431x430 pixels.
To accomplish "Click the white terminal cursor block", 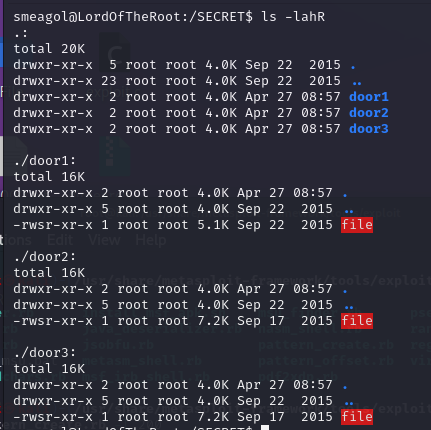I will (x=265, y=427).
